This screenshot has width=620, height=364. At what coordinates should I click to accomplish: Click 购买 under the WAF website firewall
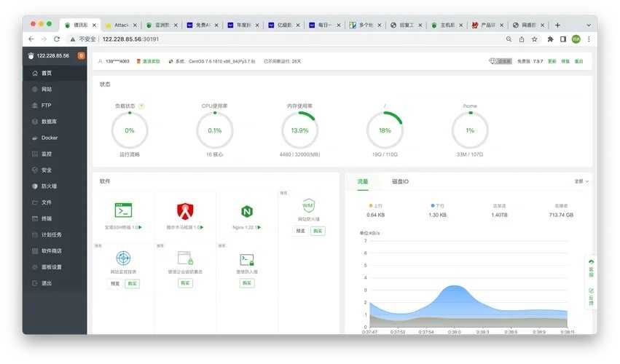coord(318,231)
